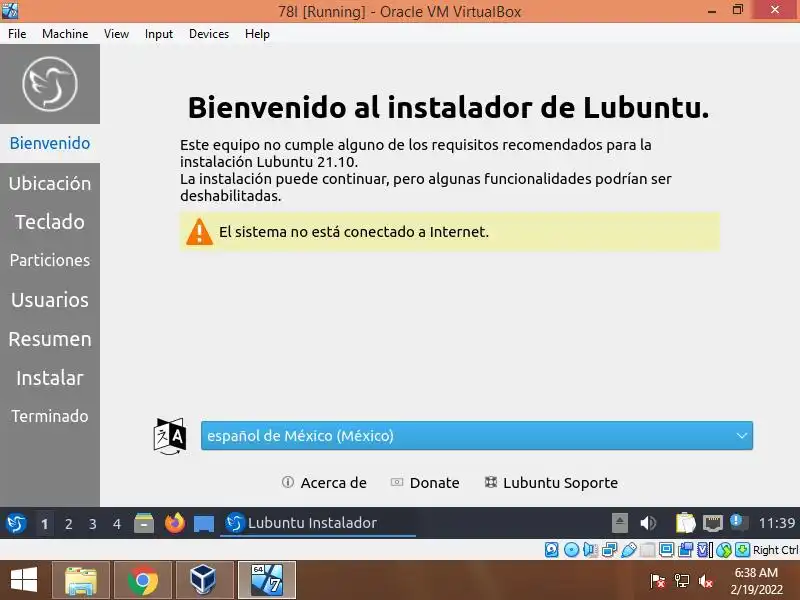This screenshot has height=600, width=800.
Task: Click VirtualBox network adapters indicator
Action: point(609,550)
